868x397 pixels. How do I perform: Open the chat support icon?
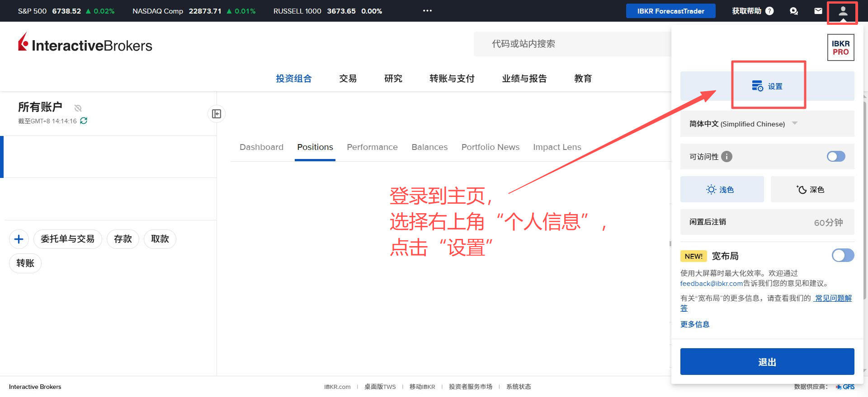click(x=794, y=11)
